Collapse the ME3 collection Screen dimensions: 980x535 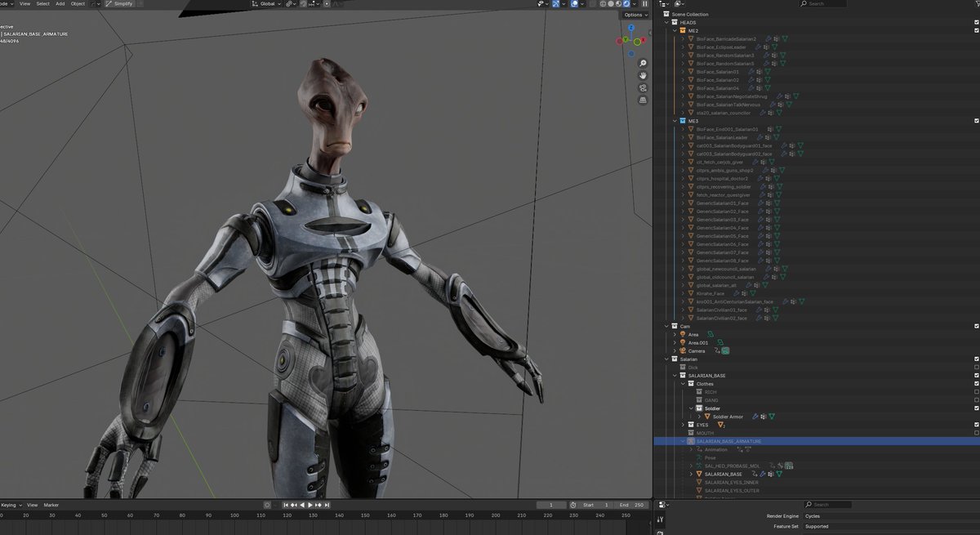pyautogui.click(x=675, y=121)
